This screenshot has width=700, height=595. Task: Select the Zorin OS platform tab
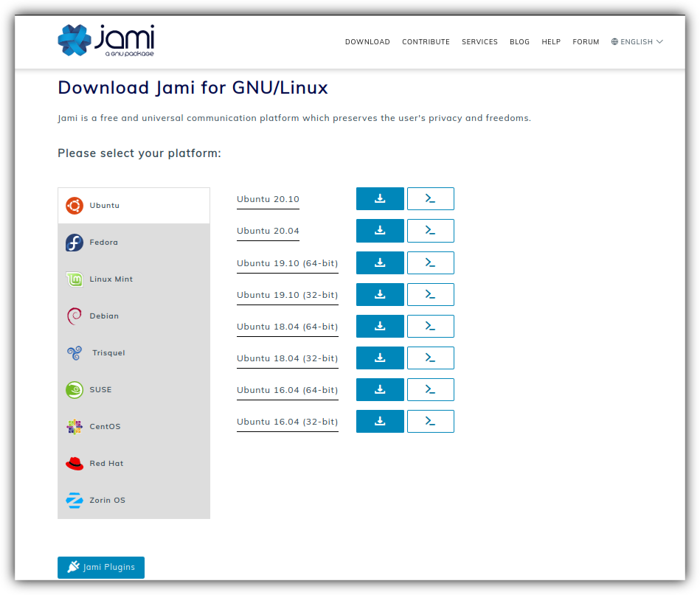point(134,501)
